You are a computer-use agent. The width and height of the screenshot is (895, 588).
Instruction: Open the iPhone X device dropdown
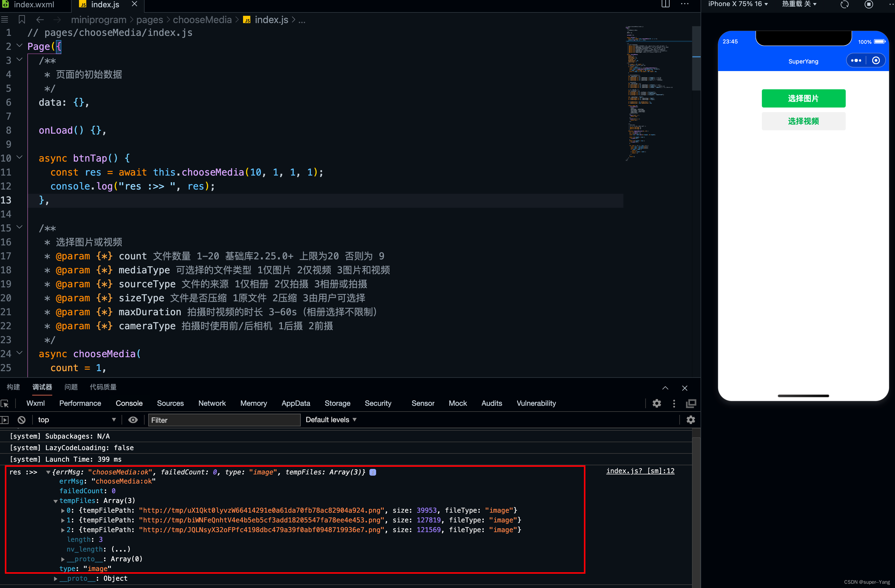(x=738, y=4)
